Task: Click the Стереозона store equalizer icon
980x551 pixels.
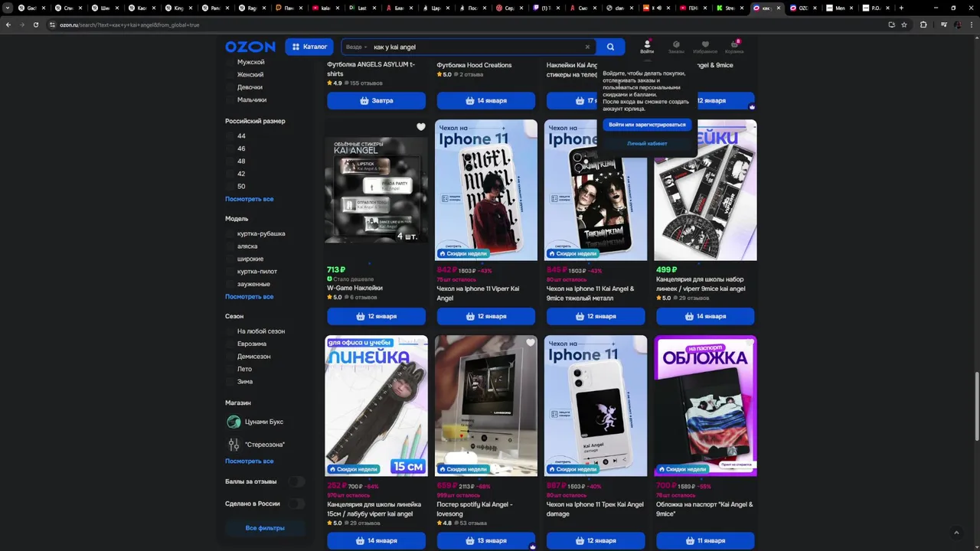Action: pyautogui.click(x=234, y=444)
